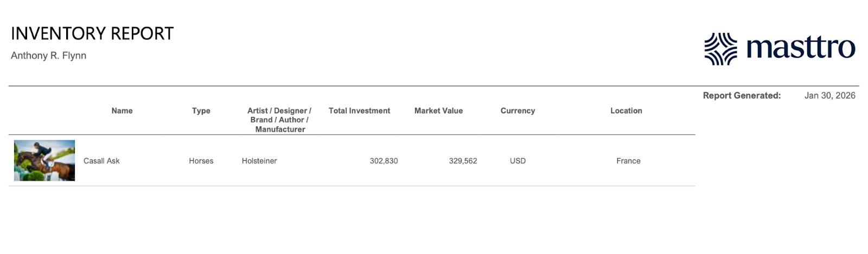
Task: Select the Horses type cell
Action: tap(201, 161)
